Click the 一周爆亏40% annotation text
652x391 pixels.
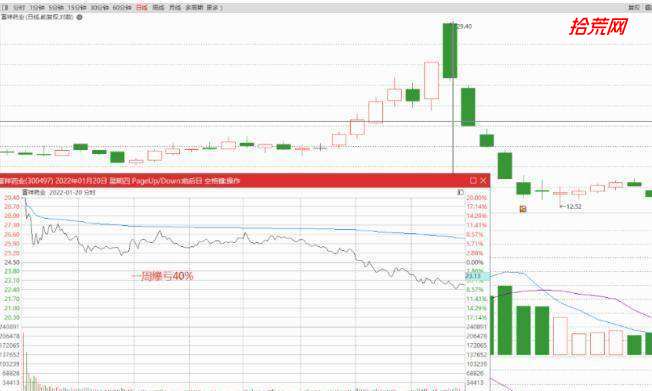163,276
